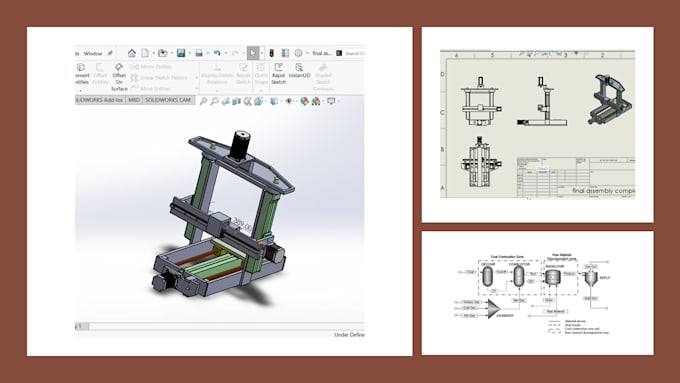
Task: Click the Previous View icon
Action: pyautogui.click(x=226, y=101)
